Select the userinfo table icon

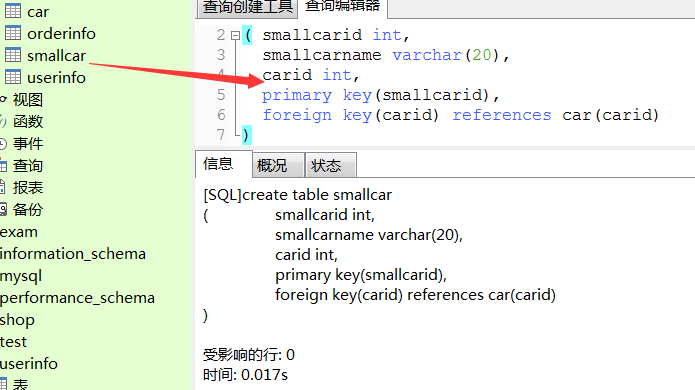coord(12,77)
